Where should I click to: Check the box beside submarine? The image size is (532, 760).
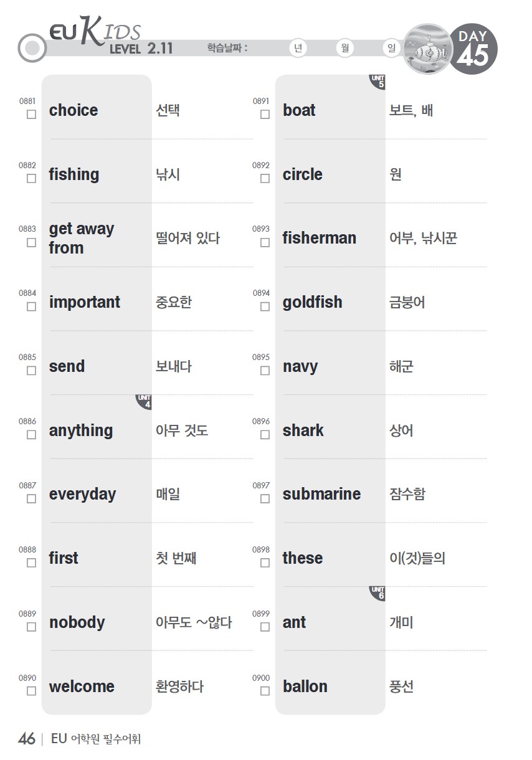pyautogui.click(x=265, y=499)
